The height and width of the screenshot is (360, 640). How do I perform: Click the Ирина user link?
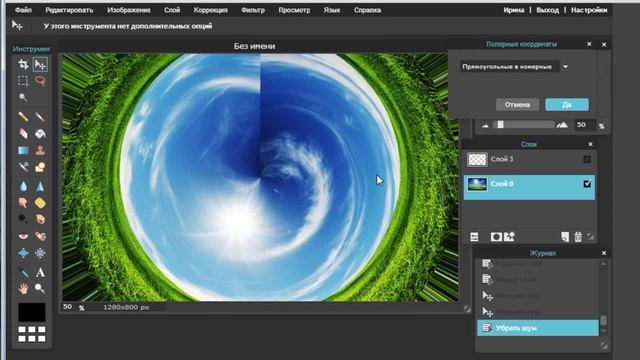pyautogui.click(x=514, y=10)
